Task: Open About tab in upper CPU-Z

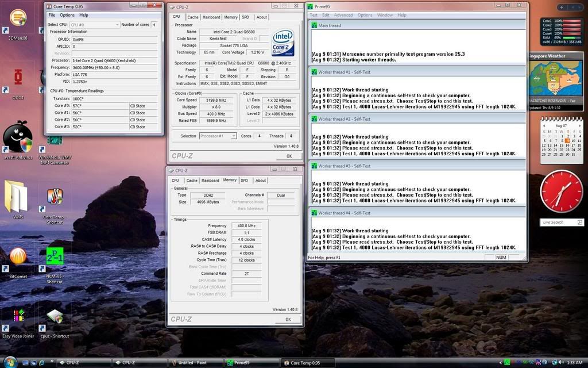Action: (261, 17)
